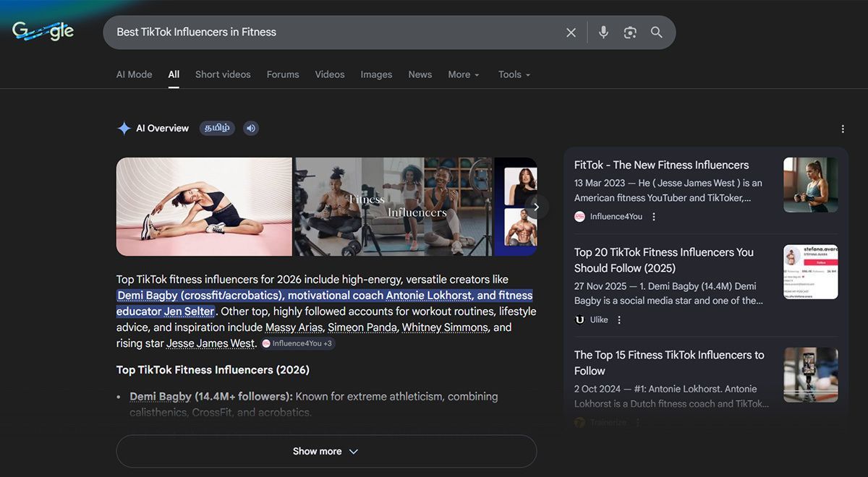Screen dimensions: 868x477
Task: Click the highlighted Jen Selter text
Action: coord(189,311)
